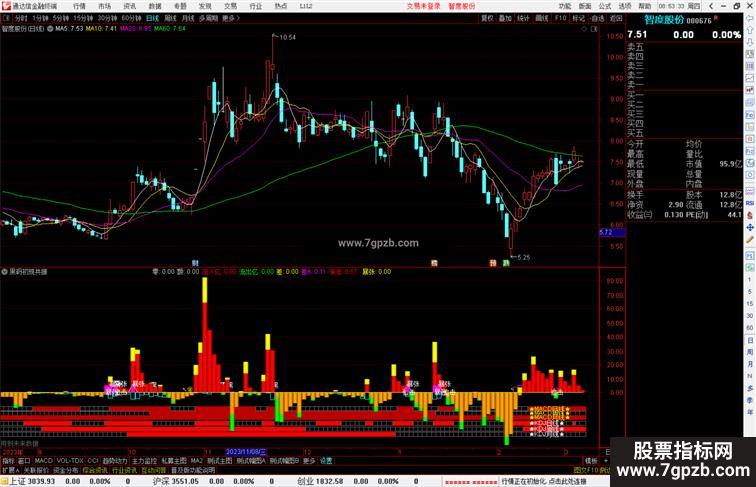Open the 多周期 view
756x487 pixels.
click(208, 18)
